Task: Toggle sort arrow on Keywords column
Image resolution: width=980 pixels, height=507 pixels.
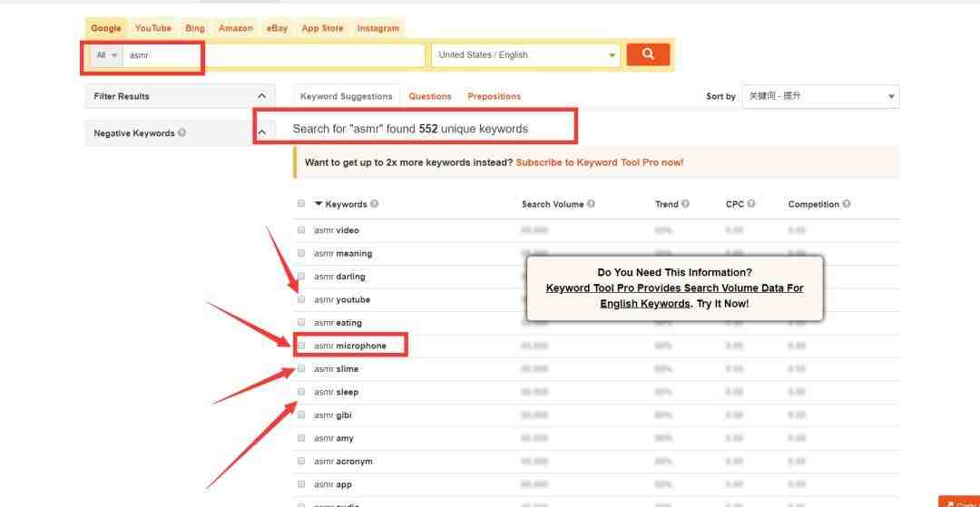Action: point(318,203)
